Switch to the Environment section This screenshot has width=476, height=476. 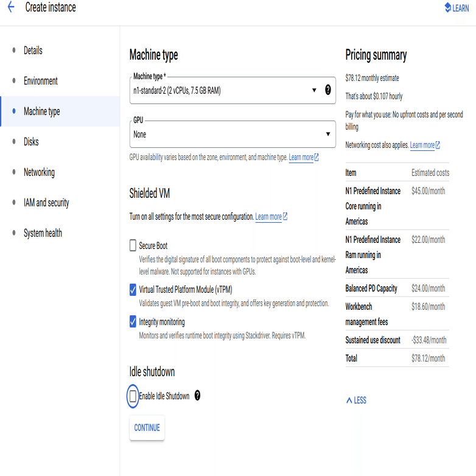click(40, 81)
